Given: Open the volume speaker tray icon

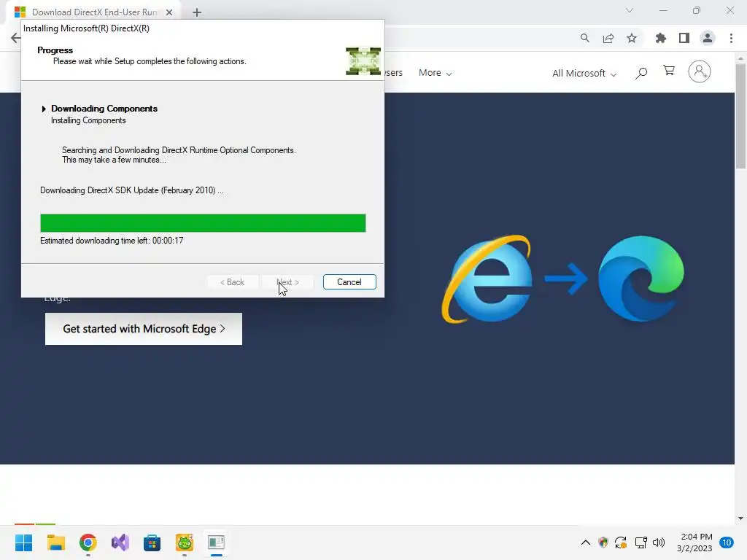Looking at the screenshot, I should point(659,542).
